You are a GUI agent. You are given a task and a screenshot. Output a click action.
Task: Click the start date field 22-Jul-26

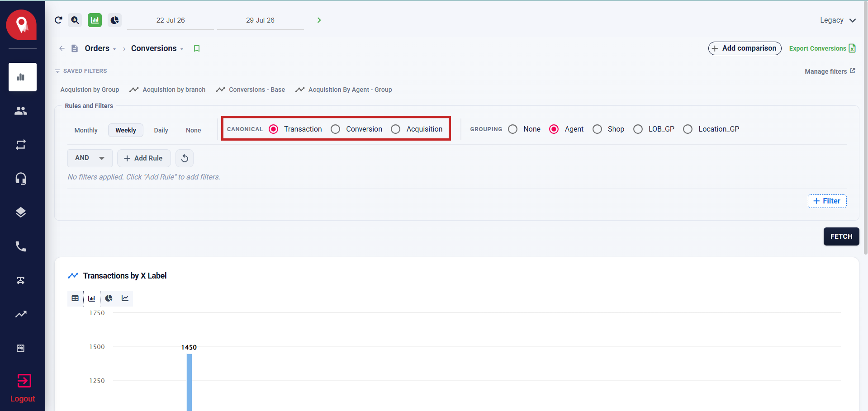[x=171, y=20]
